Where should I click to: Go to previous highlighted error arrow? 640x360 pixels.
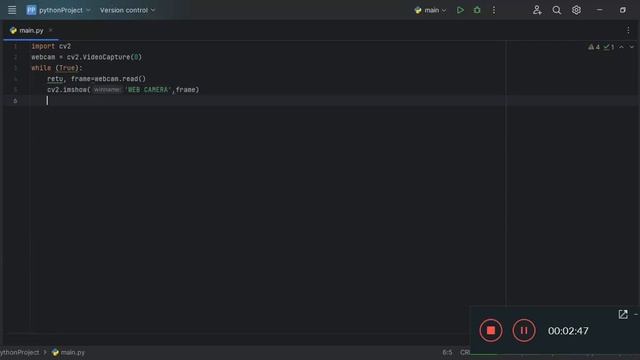(621, 47)
